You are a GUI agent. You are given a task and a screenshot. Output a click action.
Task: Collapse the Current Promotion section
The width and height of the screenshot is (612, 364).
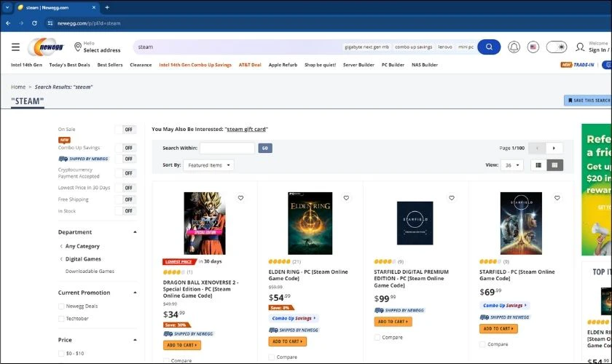click(135, 293)
